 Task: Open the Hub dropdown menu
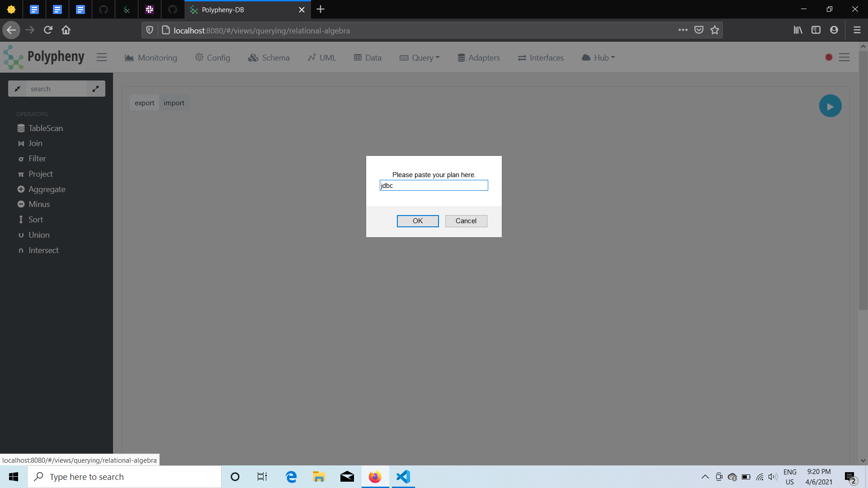coord(598,58)
